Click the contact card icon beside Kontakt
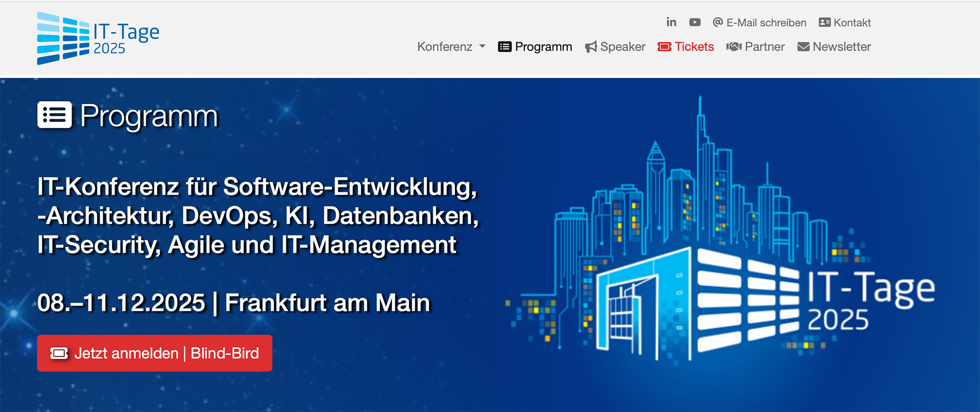Image resolution: width=980 pixels, height=412 pixels. [x=824, y=22]
